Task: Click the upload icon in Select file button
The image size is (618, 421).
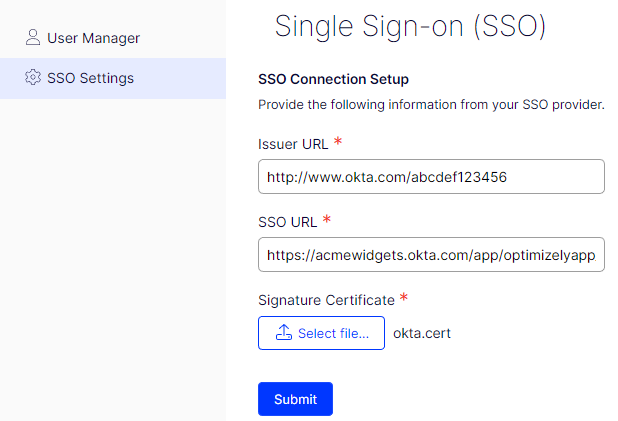Action: pyautogui.click(x=284, y=333)
